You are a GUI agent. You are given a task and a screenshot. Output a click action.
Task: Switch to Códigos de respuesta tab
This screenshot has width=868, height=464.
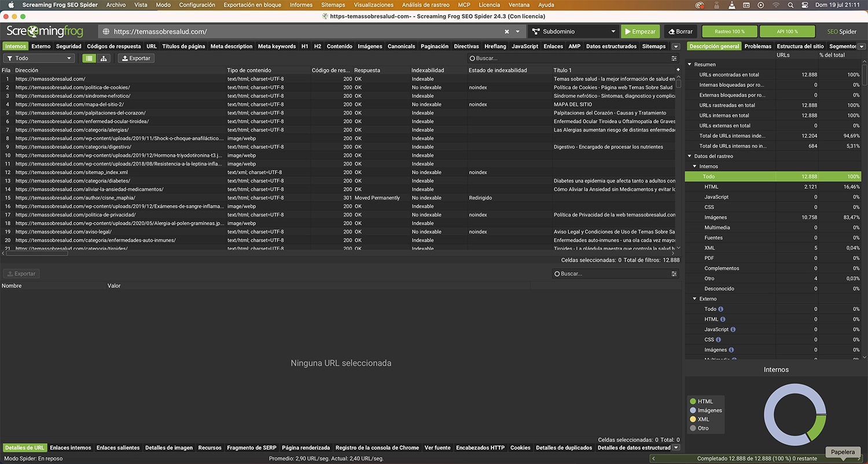click(x=113, y=46)
